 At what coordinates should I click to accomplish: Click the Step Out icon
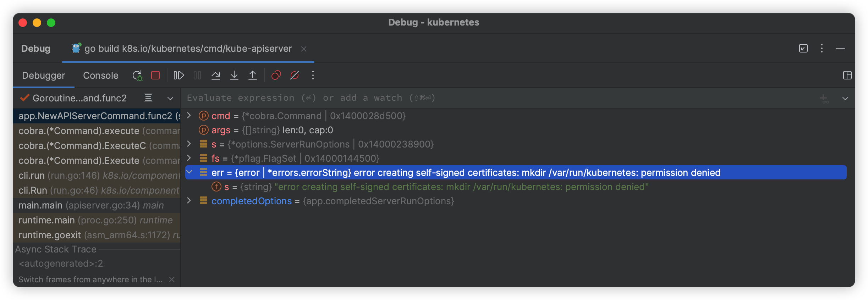[253, 75]
